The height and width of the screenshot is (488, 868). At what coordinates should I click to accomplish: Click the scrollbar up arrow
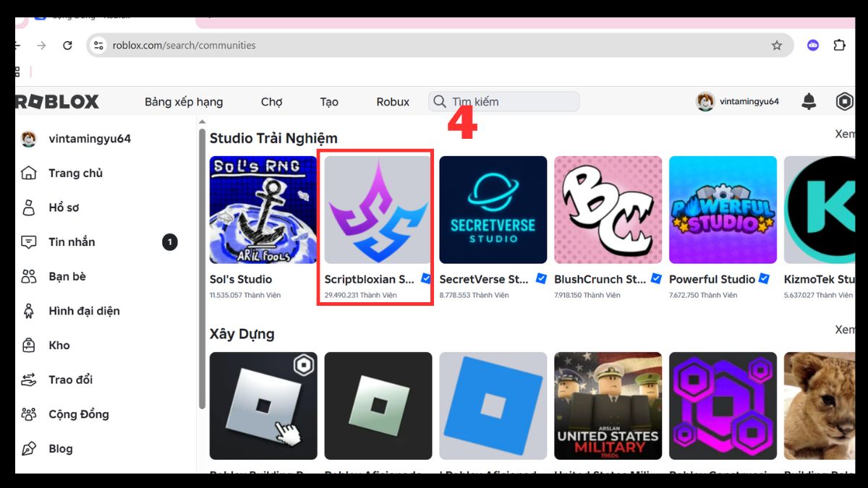tap(202, 121)
